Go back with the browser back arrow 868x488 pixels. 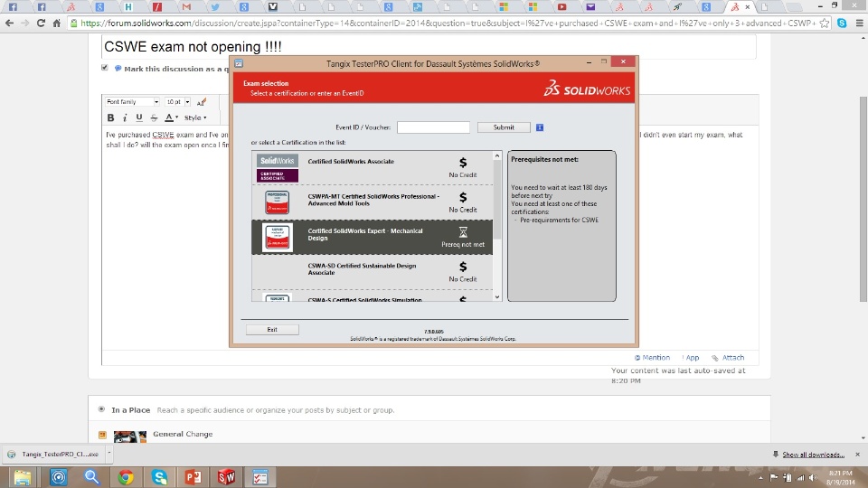coord(9,23)
